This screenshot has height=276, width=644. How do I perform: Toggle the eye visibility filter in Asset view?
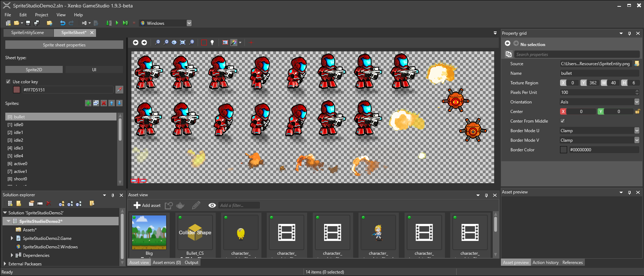212,205
